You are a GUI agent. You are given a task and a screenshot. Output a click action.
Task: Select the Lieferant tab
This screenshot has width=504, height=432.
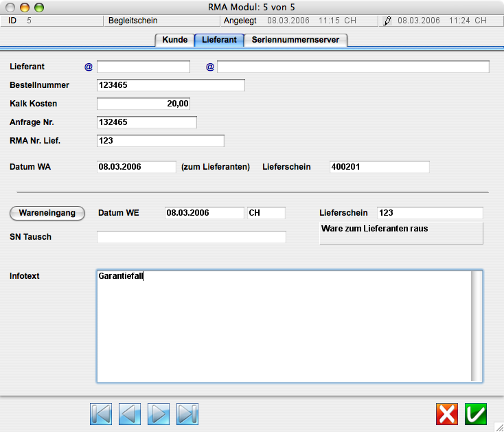[219, 40]
